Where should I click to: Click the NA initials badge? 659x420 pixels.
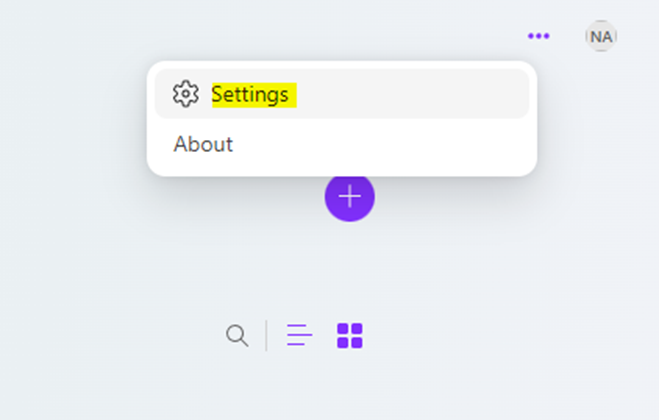tap(600, 36)
